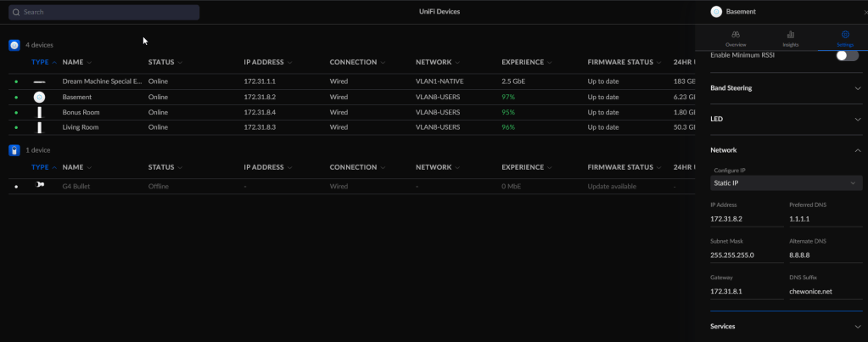This screenshot has width=868, height=342.
Task: Open the Configure IP dropdown showing Static IP
Action: coord(785,183)
